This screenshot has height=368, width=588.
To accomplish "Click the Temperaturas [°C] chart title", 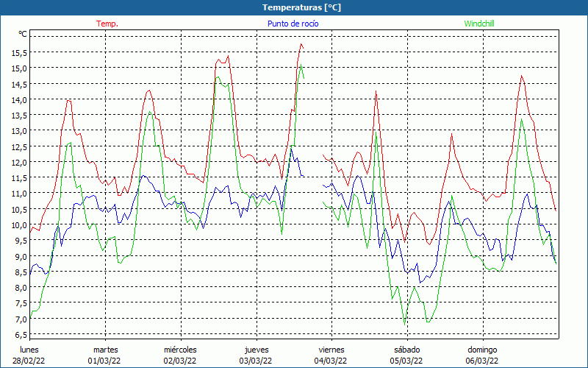I will 301,7.
